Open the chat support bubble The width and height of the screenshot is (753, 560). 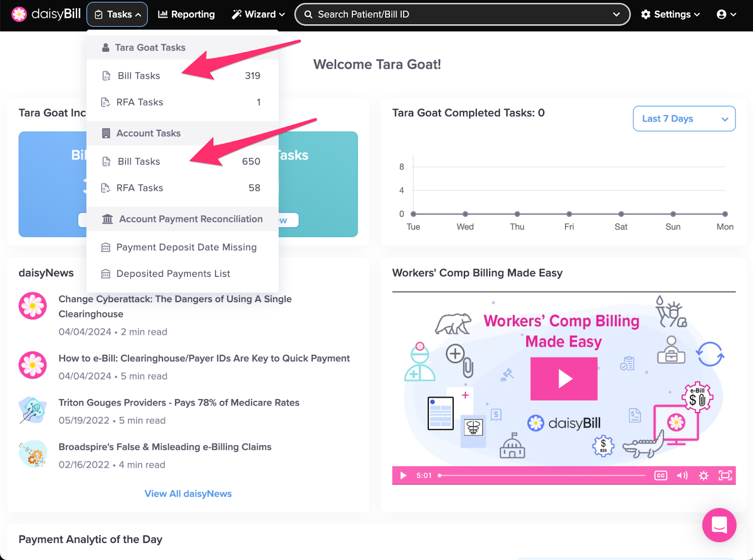tap(719, 525)
